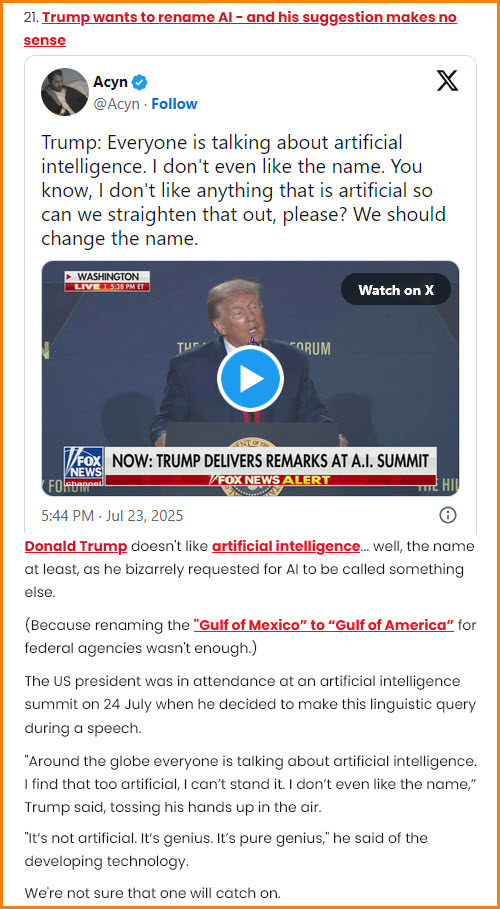Click the tweet info icon beside the date
The height and width of the screenshot is (909, 500).
(447, 515)
